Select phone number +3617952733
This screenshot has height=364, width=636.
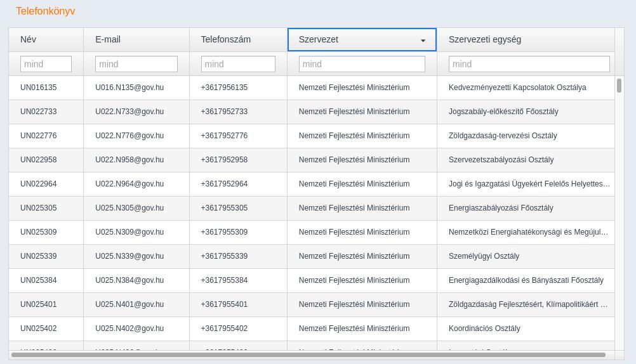(224, 112)
